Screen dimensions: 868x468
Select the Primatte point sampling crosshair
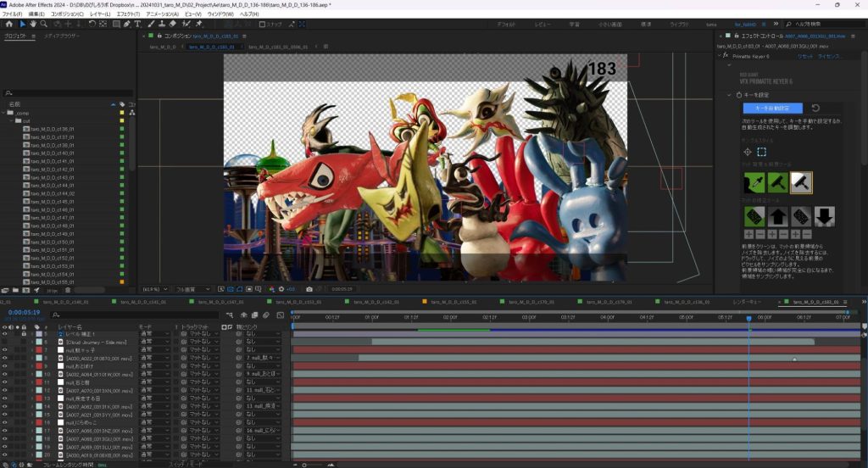coord(748,152)
